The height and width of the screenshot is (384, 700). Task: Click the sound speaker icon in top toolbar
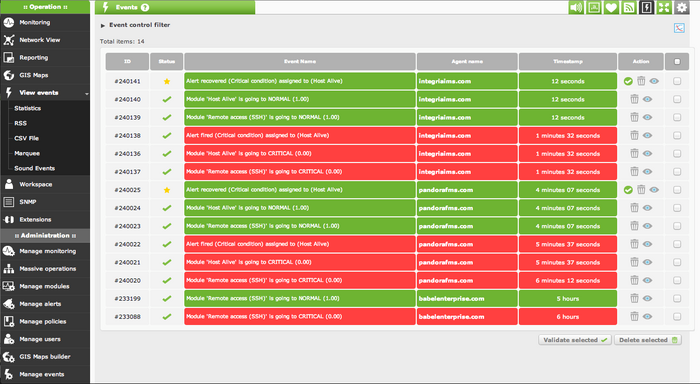pos(576,7)
